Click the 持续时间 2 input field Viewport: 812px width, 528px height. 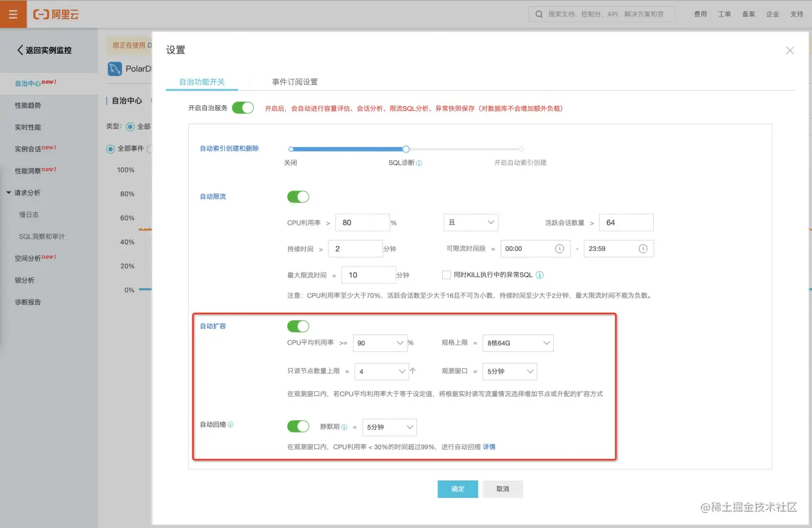click(356, 248)
